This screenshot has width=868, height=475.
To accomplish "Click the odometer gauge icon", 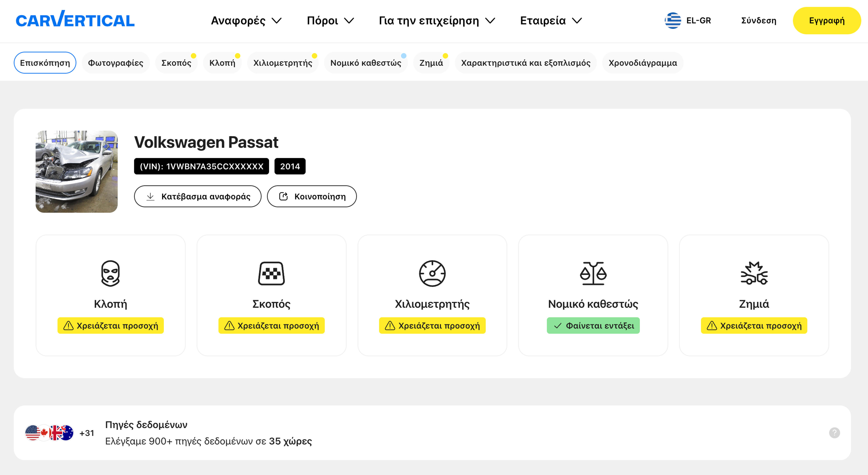I will tap(432, 273).
